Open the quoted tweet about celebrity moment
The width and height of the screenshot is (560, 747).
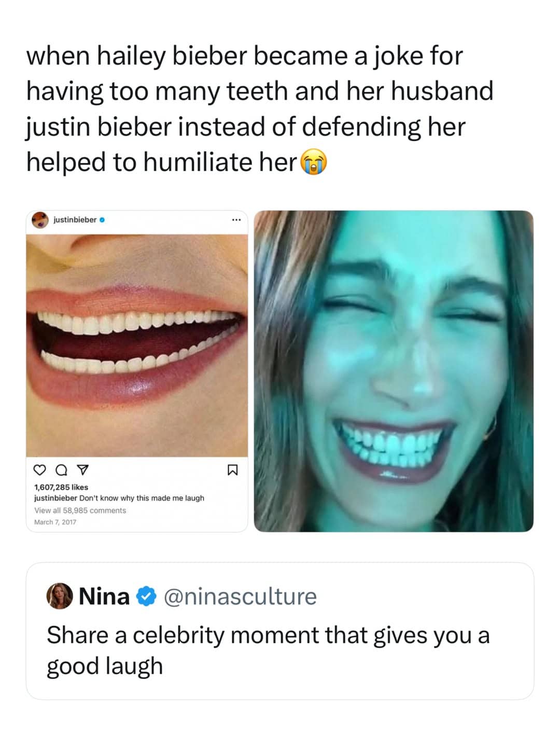tap(280, 631)
